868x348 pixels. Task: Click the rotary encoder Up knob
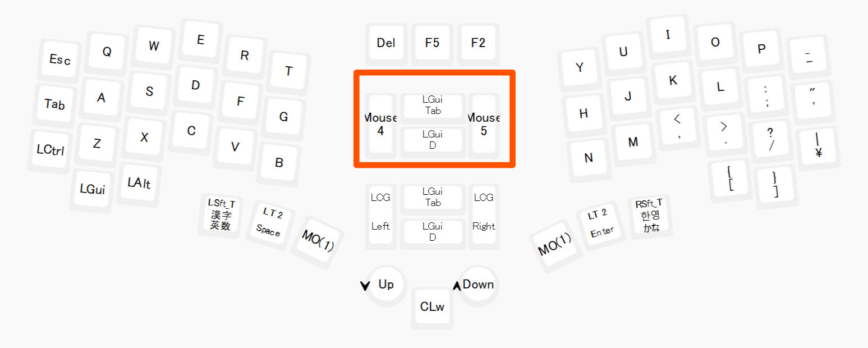(386, 285)
